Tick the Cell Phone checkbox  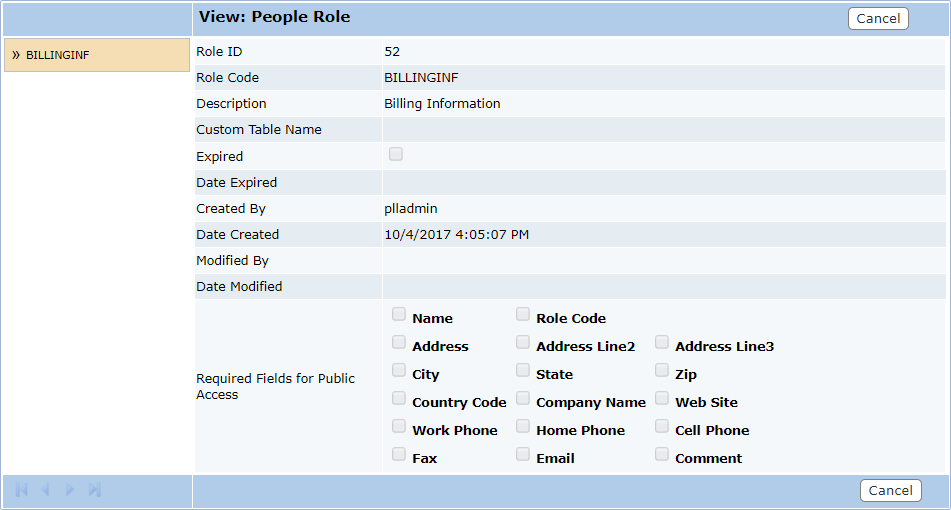[662, 426]
